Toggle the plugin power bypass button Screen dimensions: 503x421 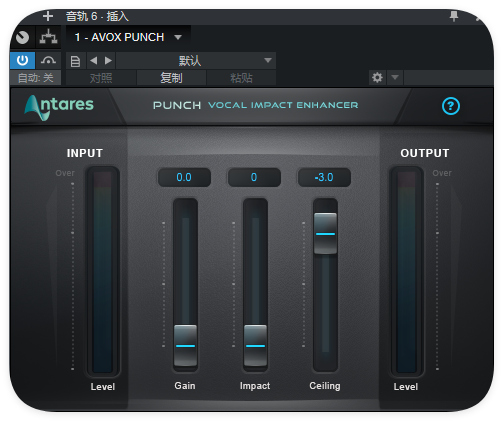[x=22, y=60]
